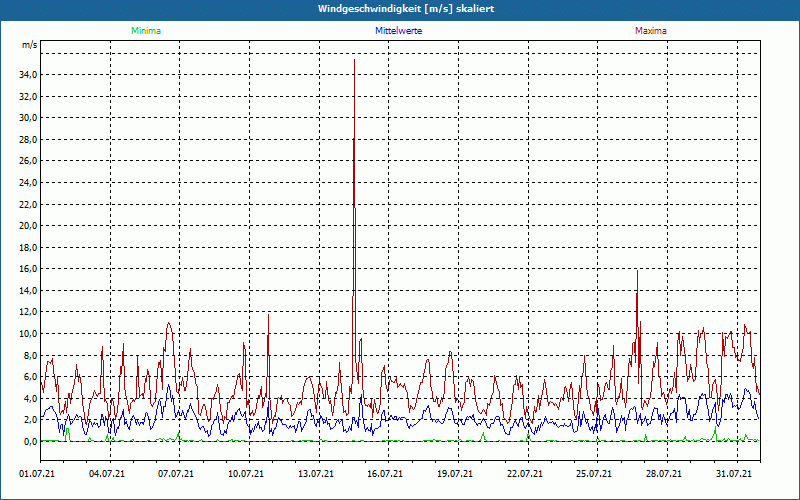Click the Maxima legend label

tap(651, 31)
